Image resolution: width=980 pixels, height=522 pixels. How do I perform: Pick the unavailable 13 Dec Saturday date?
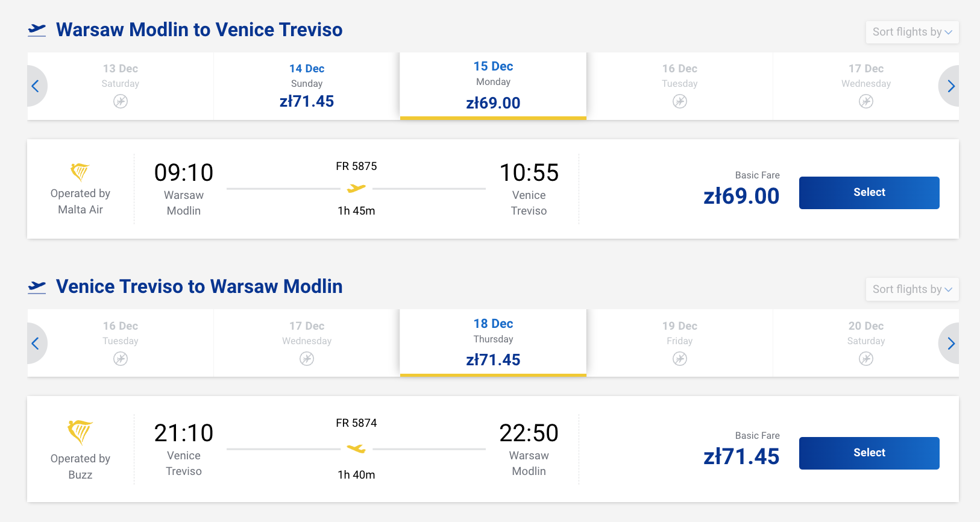pyautogui.click(x=121, y=86)
